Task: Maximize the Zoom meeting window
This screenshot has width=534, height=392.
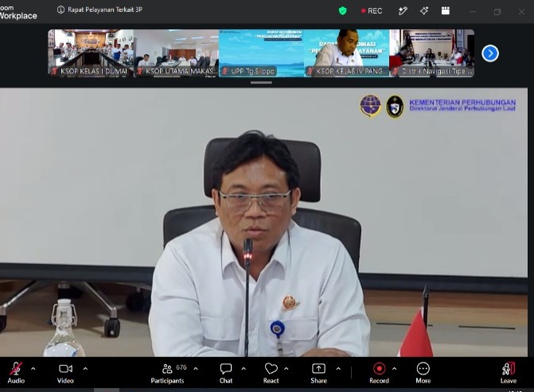Action: click(497, 12)
